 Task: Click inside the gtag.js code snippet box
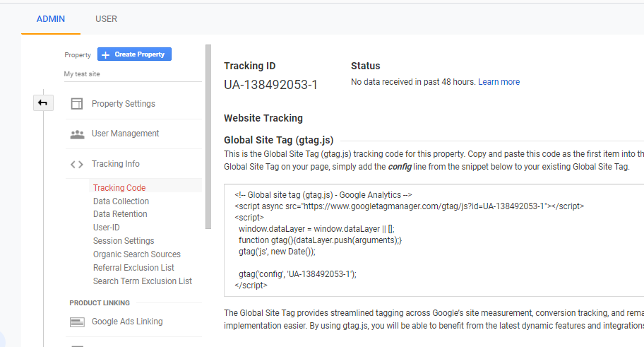click(434, 240)
